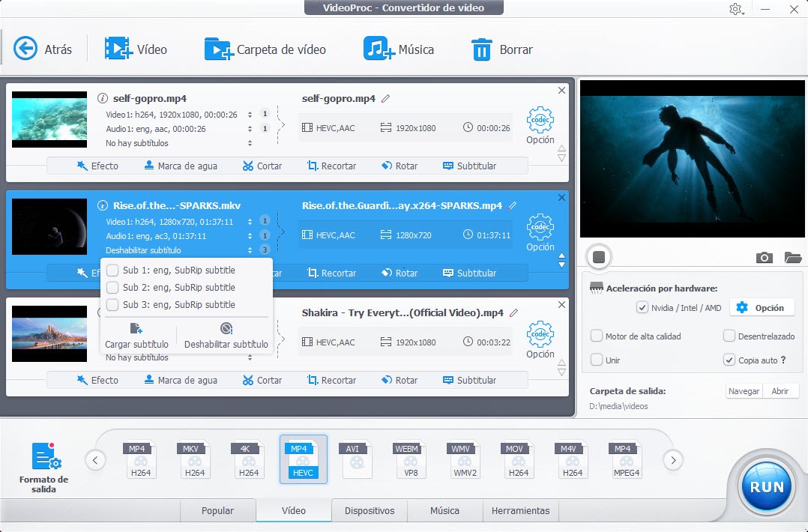
Task: Select the 4K H264 format icon
Action: click(x=248, y=459)
